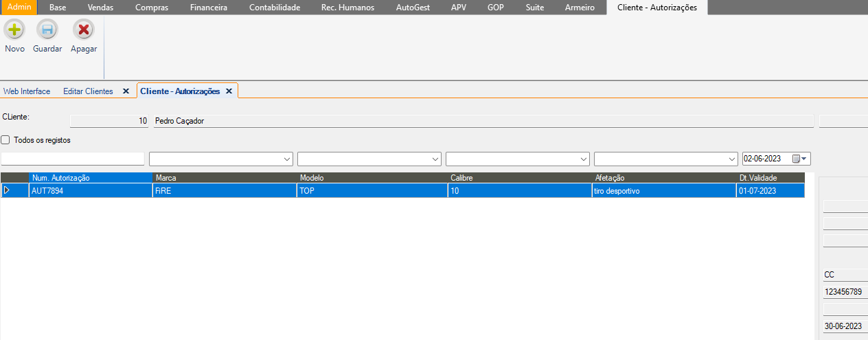Screen dimensions: 868x340
Task: Switch to the Armeiro ribbon tab
Action: point(580,8)
